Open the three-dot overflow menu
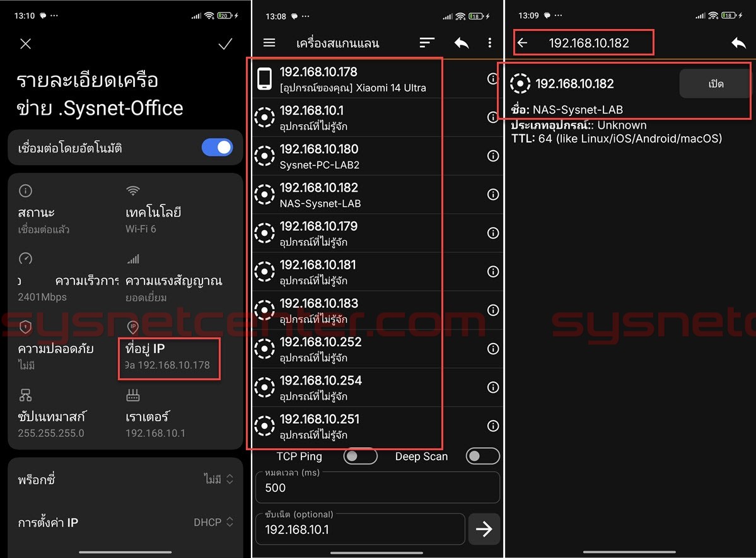The image size is (756, 558). pyautogui.click(x=490, y=42)
